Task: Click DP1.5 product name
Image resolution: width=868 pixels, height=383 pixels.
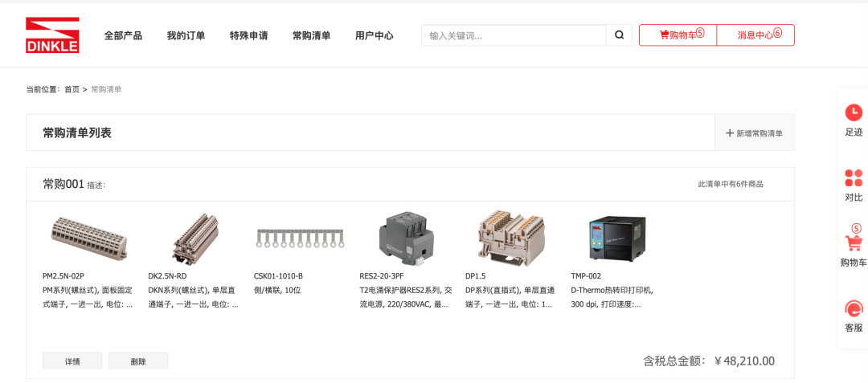Action: [476, 276]
